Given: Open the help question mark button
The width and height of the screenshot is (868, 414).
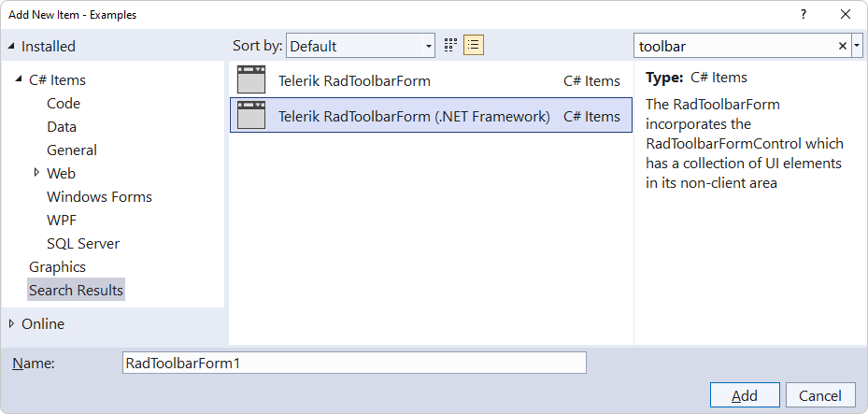Looking at the screenshot, I should click(x=804, y=15).
